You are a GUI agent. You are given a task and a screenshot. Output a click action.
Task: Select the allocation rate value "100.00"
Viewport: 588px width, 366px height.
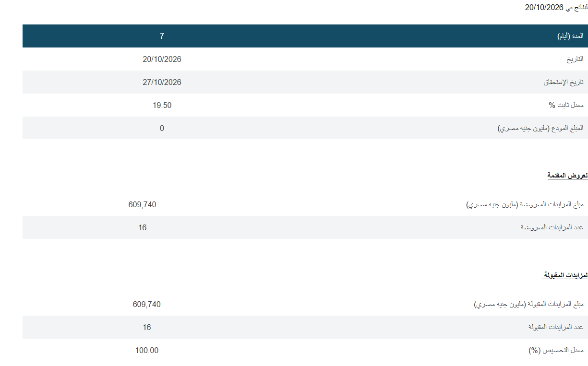point(147,350)
